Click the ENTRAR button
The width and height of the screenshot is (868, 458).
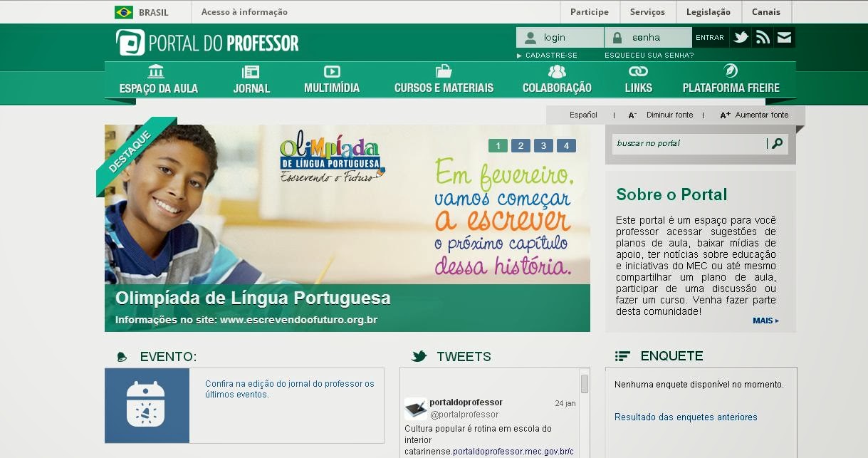tap(710, 38)
